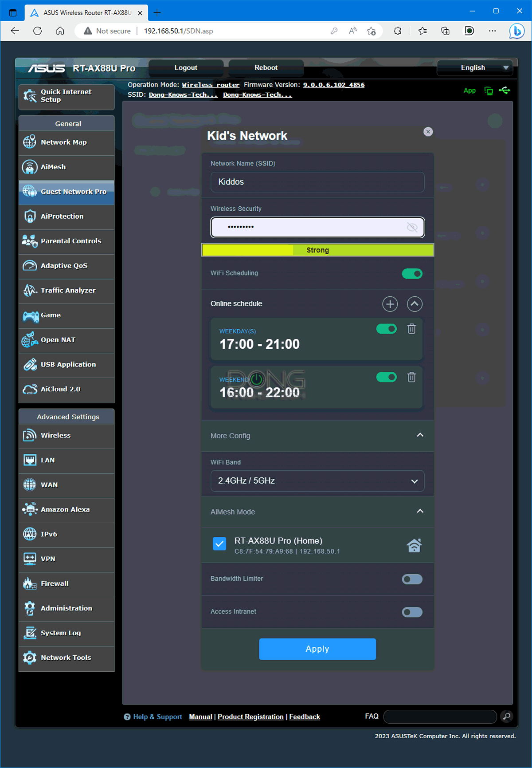Open Quick Internet Setup icon
The height and width of the screenshot is (768, 532).
pyautogui.click(x=30, y=95)
